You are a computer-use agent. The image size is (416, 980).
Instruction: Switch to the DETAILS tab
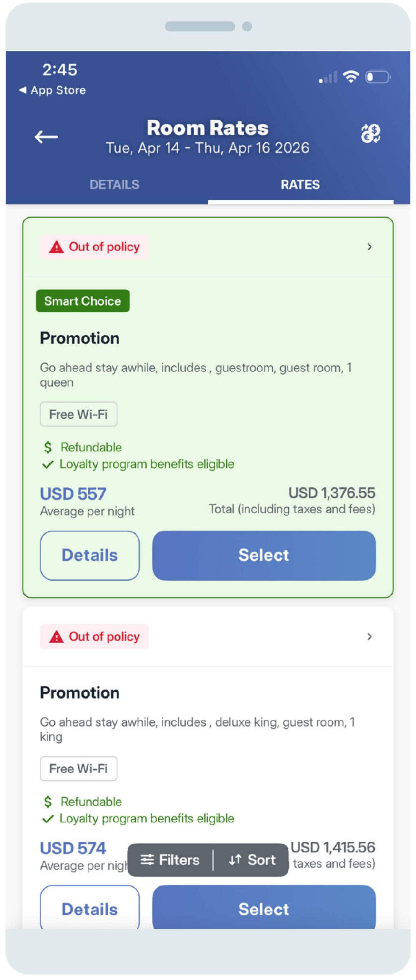coord(114,185)
